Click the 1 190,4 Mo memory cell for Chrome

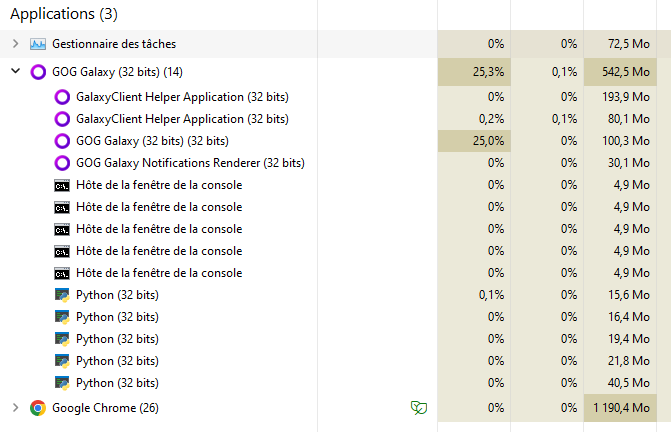click(x=620, y=408)
